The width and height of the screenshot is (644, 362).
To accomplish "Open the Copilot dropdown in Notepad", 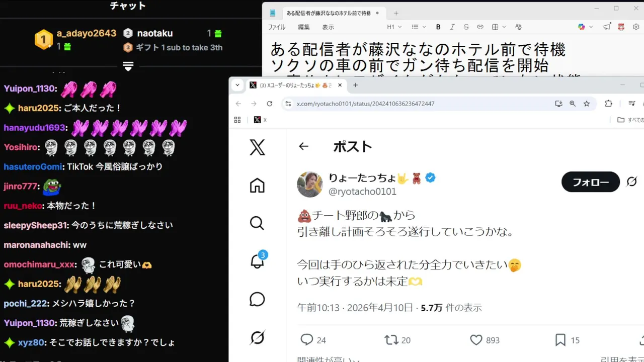I will (585, 27).
